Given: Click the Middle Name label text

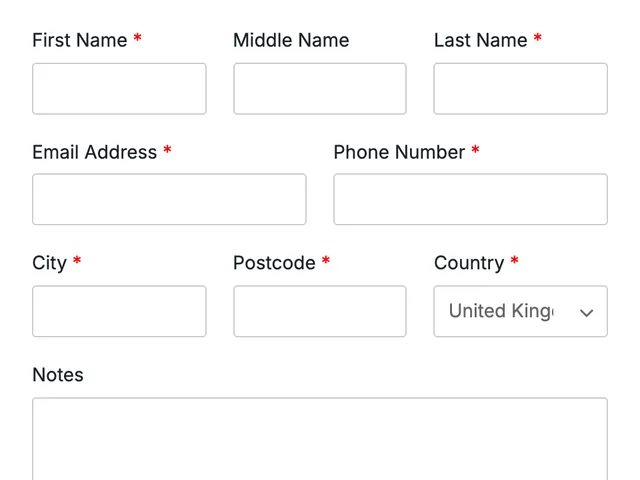Looking at the screenshot, I should point(291,40).
